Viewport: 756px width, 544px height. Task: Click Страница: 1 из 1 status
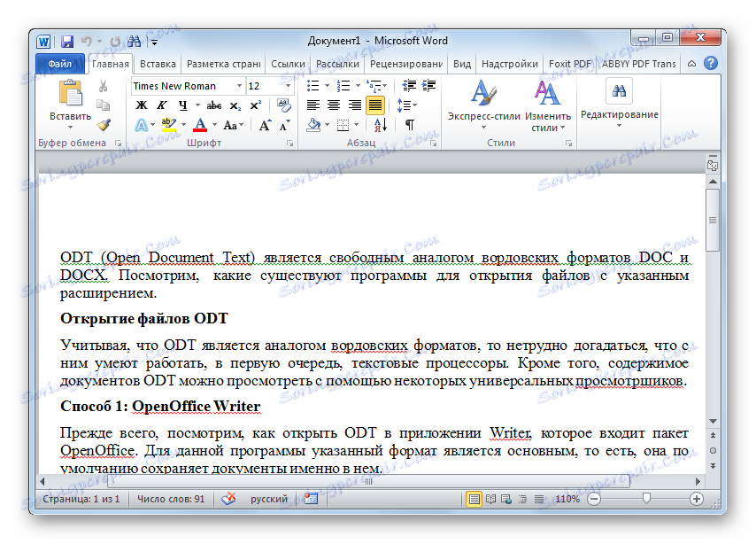pyautogui.click(x=81, y=499)
